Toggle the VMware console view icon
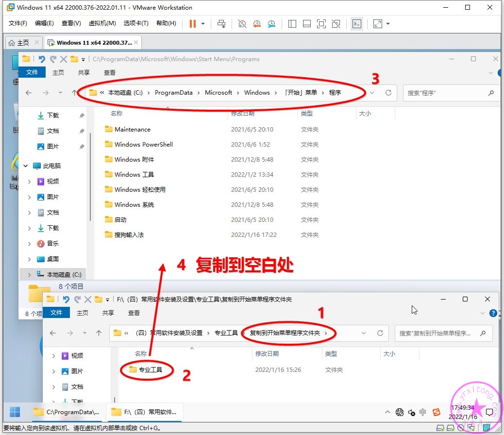 click(x=357, y=23)
